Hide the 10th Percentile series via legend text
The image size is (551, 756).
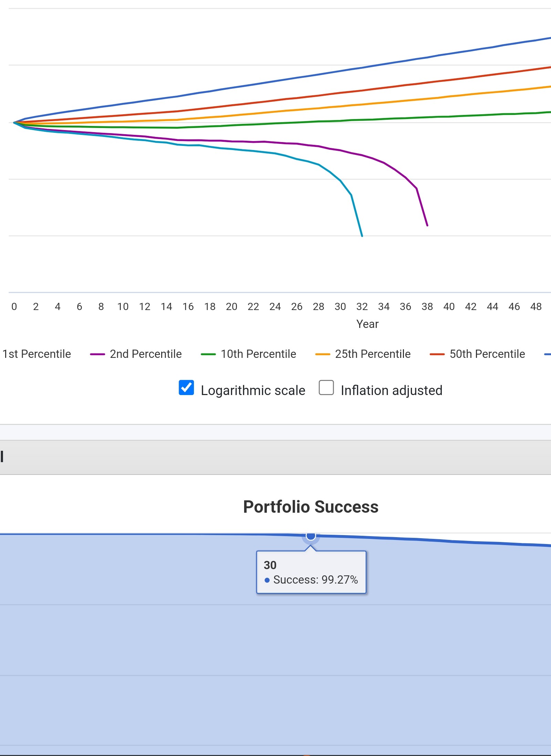(x=258, y=354)
